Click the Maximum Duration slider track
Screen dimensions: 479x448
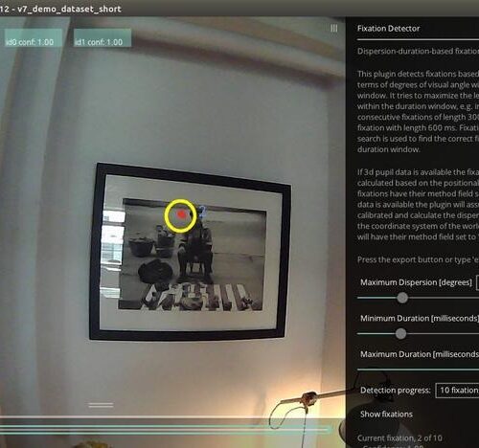click(418, 370)
